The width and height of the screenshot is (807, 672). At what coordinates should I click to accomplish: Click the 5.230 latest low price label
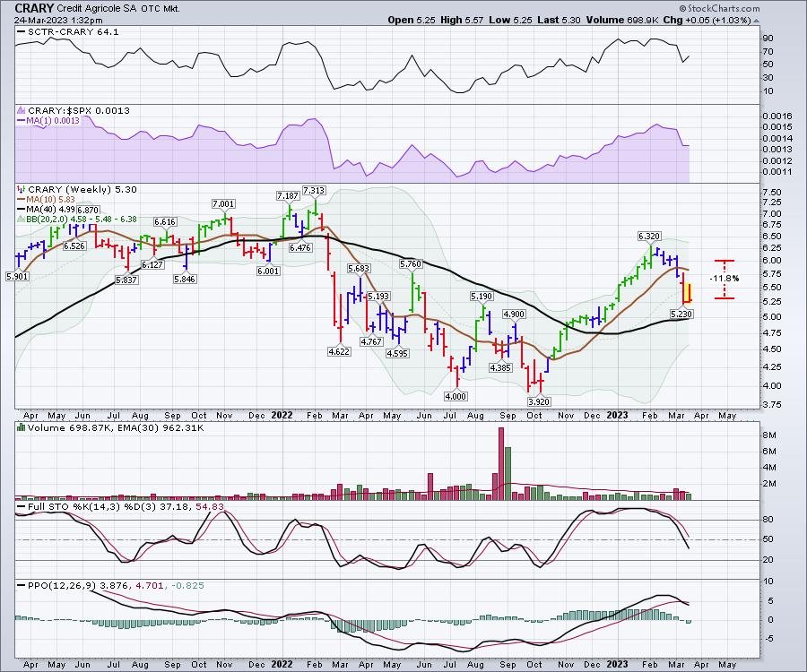tap(681, 313)
